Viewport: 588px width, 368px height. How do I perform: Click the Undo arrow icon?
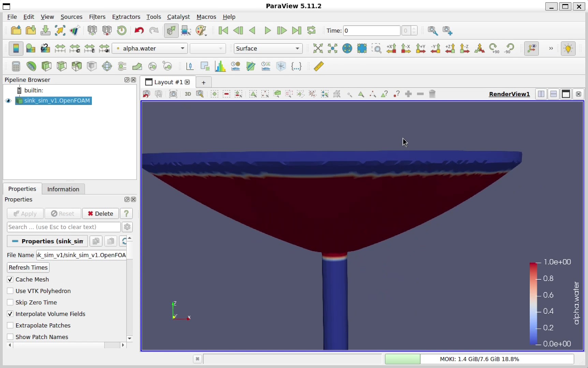pos(139,31)
